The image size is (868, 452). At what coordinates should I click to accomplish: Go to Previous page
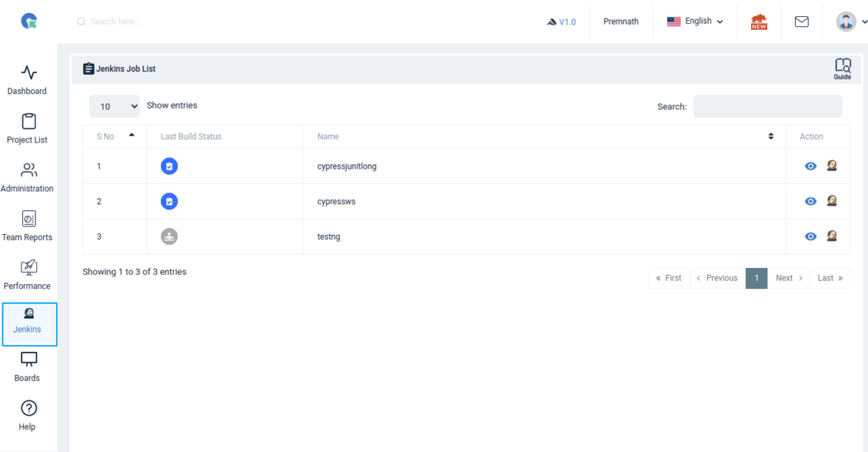pos(717,278)
